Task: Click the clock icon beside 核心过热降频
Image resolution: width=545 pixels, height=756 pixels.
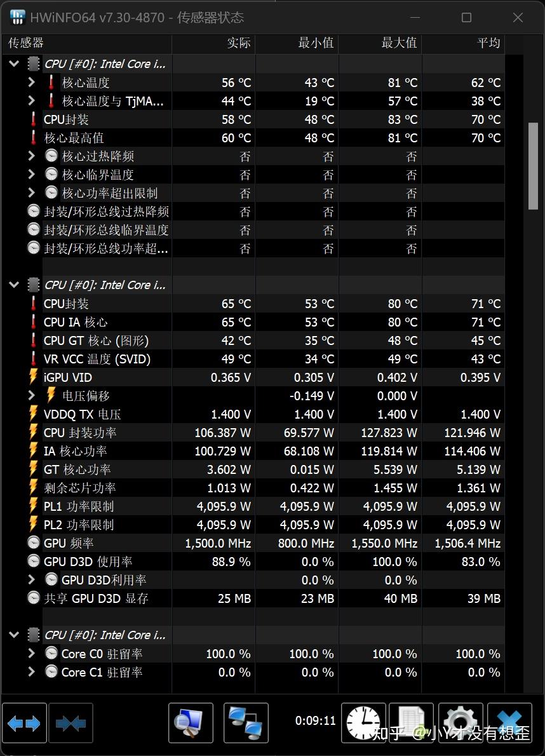Action: [x=51, y=156]
